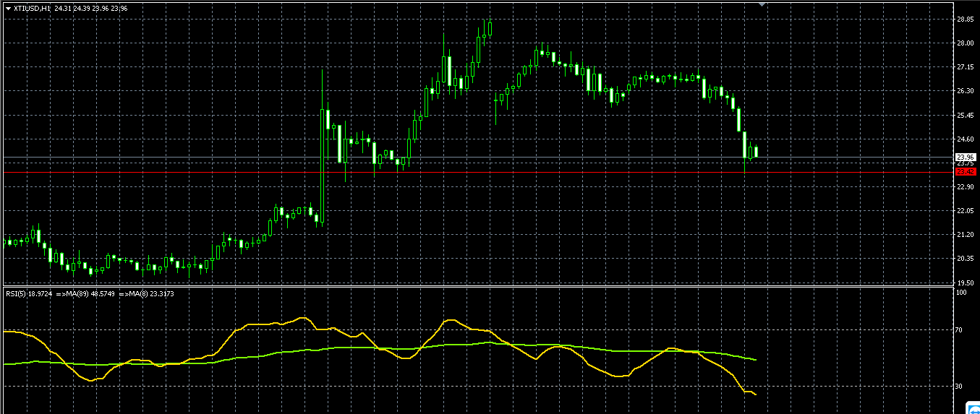Viewport: 980px width, 414px height.
Task: Click the RSI(5) indicator label text
Action: 19,293
